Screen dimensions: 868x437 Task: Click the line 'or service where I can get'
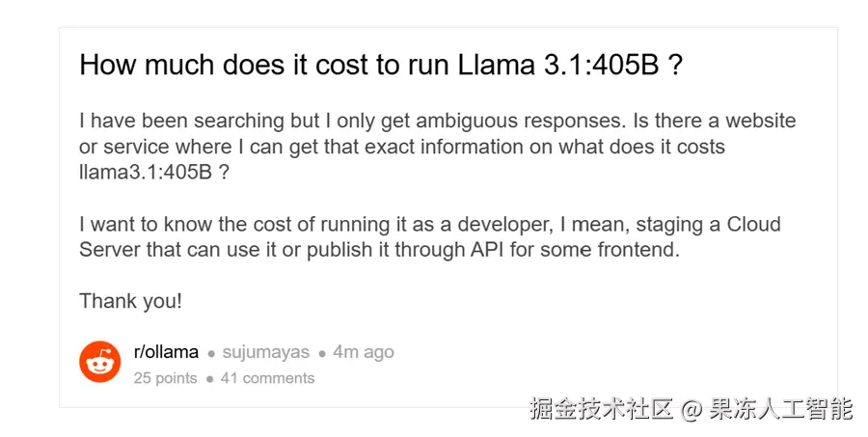402,147
